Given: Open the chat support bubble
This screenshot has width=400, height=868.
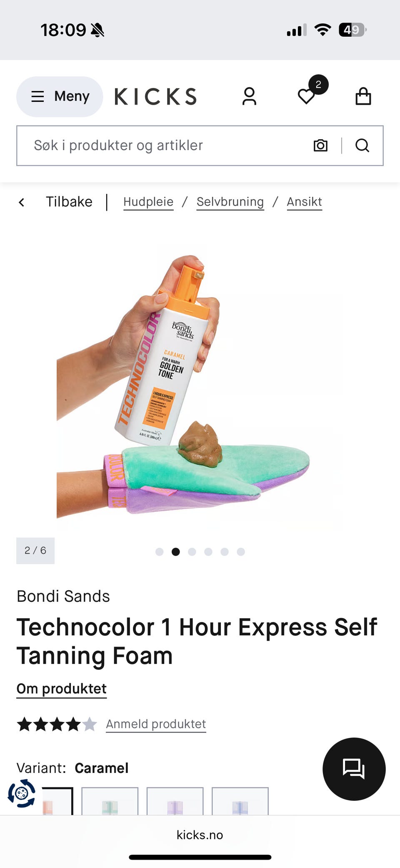Looking at the screenshot, I should (354, 769).
